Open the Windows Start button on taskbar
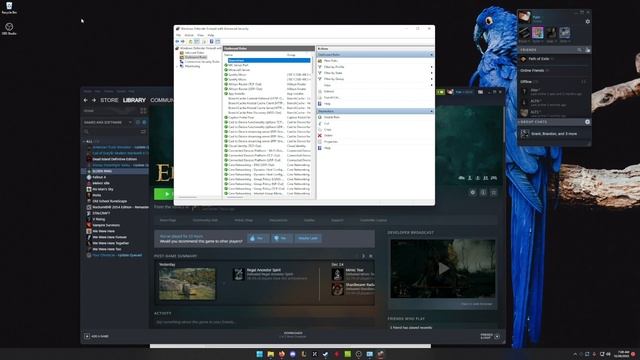640x360 pixels. [259, 354]
